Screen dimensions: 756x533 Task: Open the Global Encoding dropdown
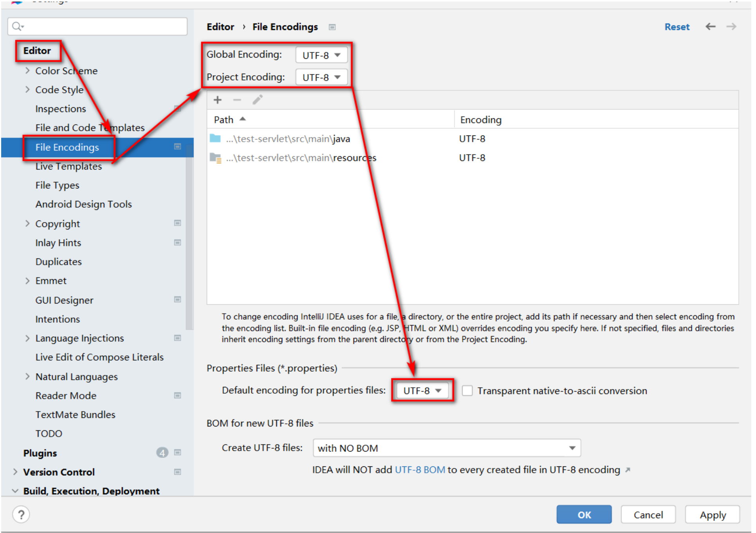coord(321,55)
